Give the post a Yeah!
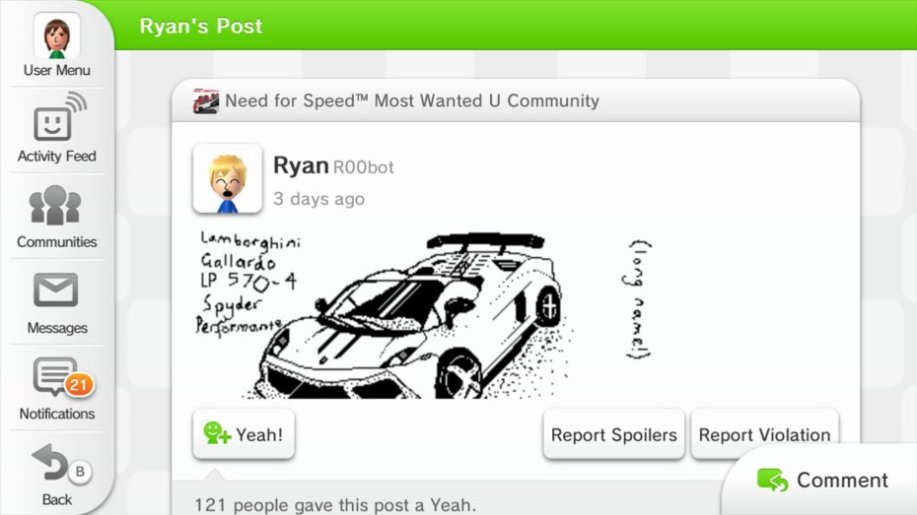Screen dimensions: 917x515 [244, 434]
